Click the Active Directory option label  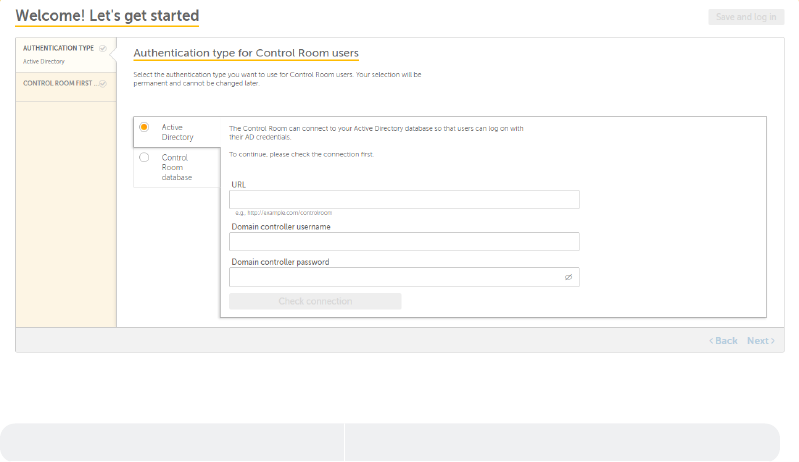click(x=178, y=132)
